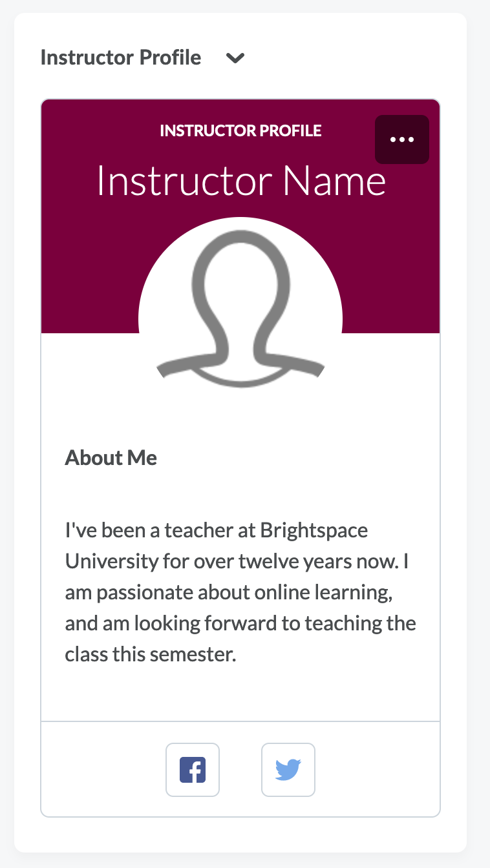Open the Twitter profile icon
490x868 pixels.
[x=288, y=770]
